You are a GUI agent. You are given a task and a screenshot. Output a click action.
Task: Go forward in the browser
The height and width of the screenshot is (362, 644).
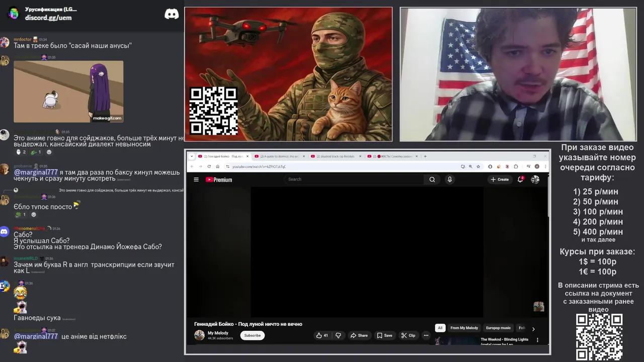[x=200, y=166]
